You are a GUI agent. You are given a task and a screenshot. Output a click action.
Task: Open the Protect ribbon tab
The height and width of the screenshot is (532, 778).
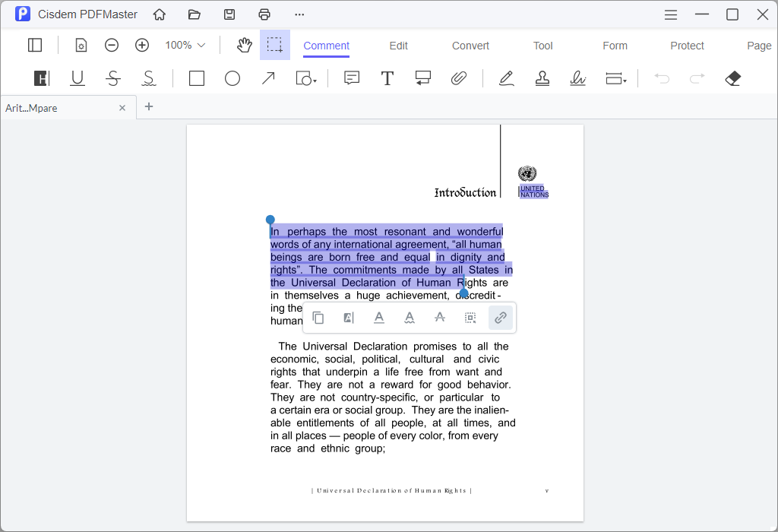click(x=687, y=46)
